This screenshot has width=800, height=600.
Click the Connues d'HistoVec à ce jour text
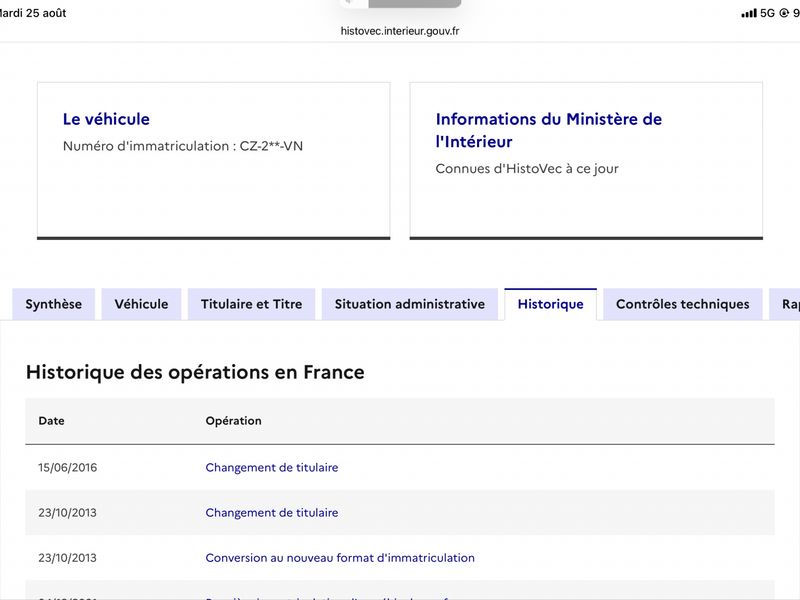coord(527,169)
